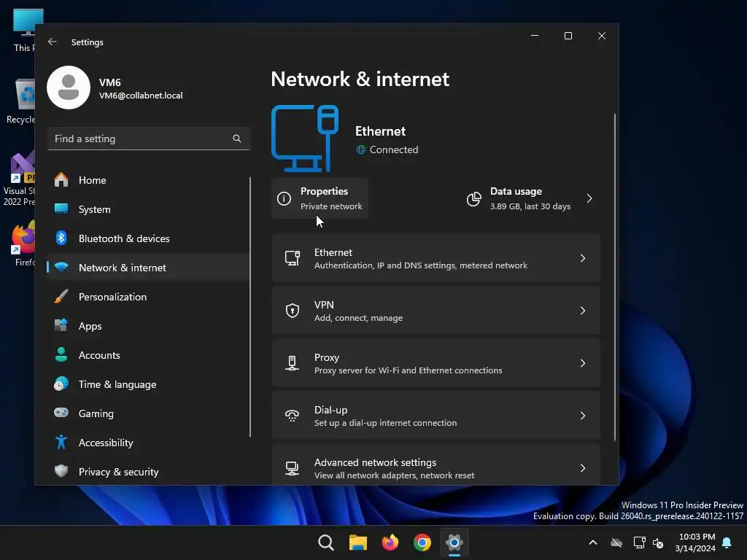Open the taskbar Search icon
747x560 pixels.
pos(326,542)
